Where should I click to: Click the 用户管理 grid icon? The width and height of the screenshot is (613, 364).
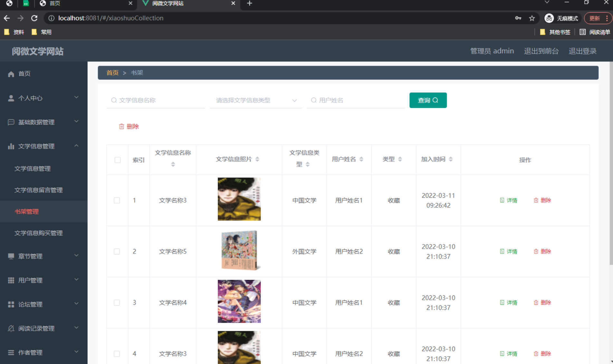pyautogui.click(x=11, y=280)
